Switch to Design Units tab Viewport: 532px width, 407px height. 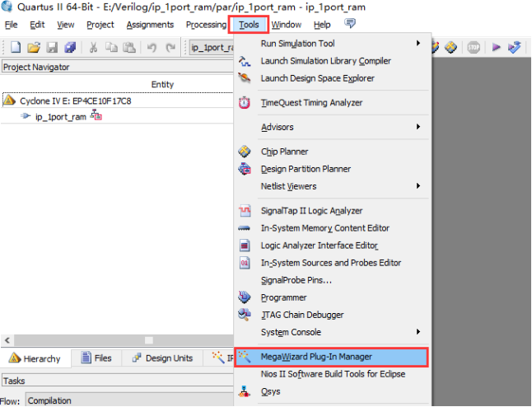coord(162,358)
